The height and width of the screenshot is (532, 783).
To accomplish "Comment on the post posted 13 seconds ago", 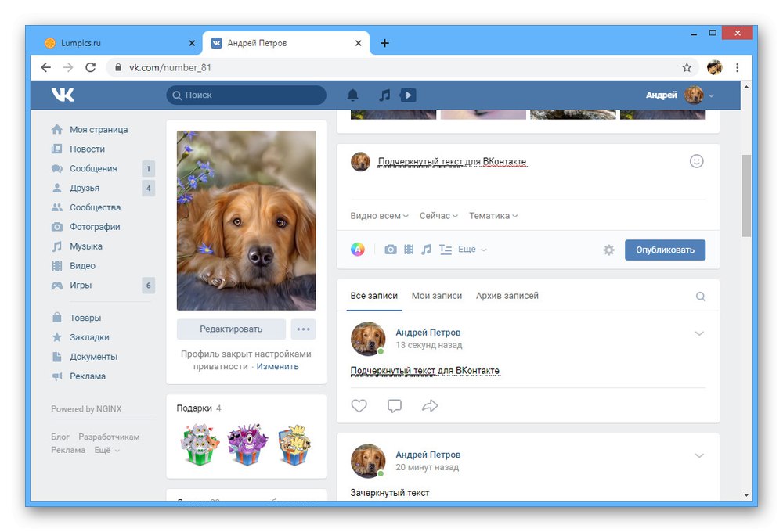I will pos(395,406).
